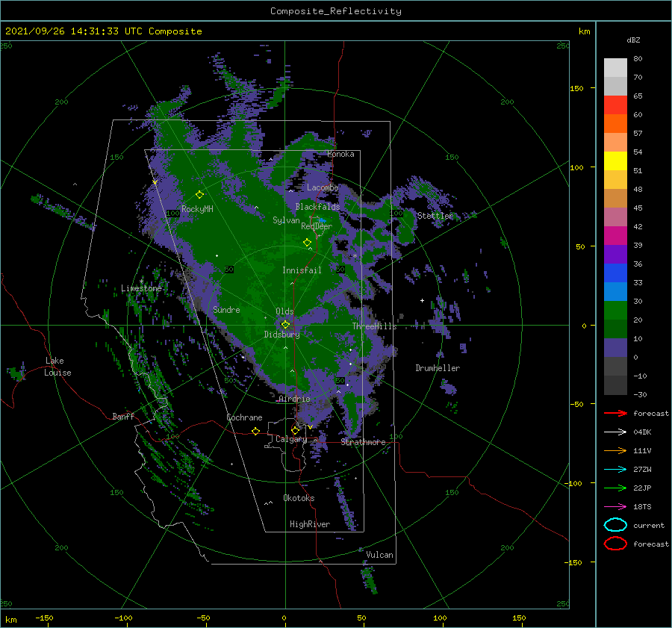
Task: Click the cyan current ellipse legend icon
Action: 615,525
